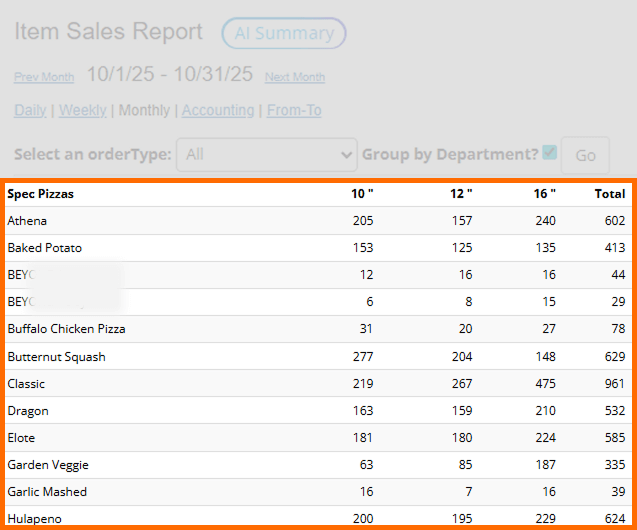Viewport: 637px width, 530px height.
Task: Click the Butternut Squash item
Action: tap(56, 356)
